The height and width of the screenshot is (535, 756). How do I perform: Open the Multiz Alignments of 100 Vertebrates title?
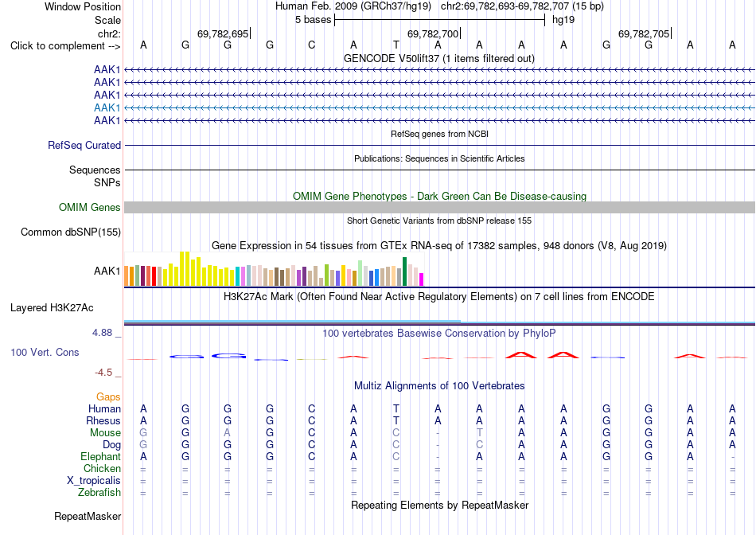tap(439, 385)
